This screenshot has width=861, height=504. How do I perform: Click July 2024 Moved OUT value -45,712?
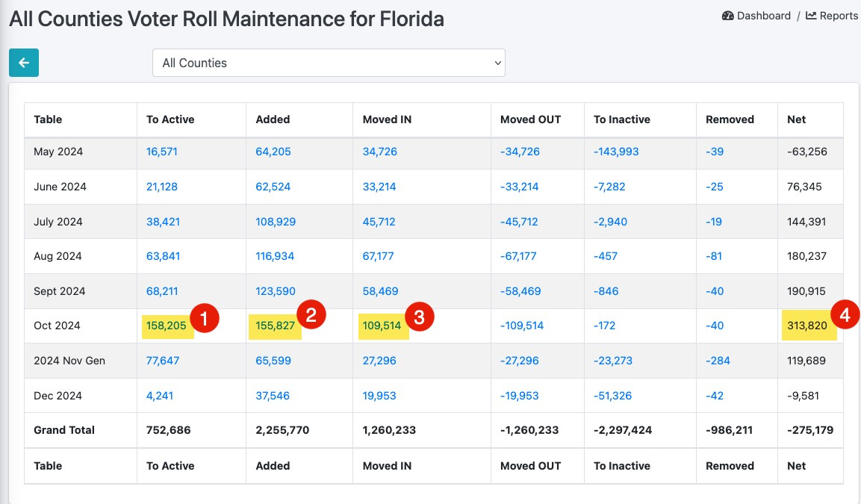[519, 222]
